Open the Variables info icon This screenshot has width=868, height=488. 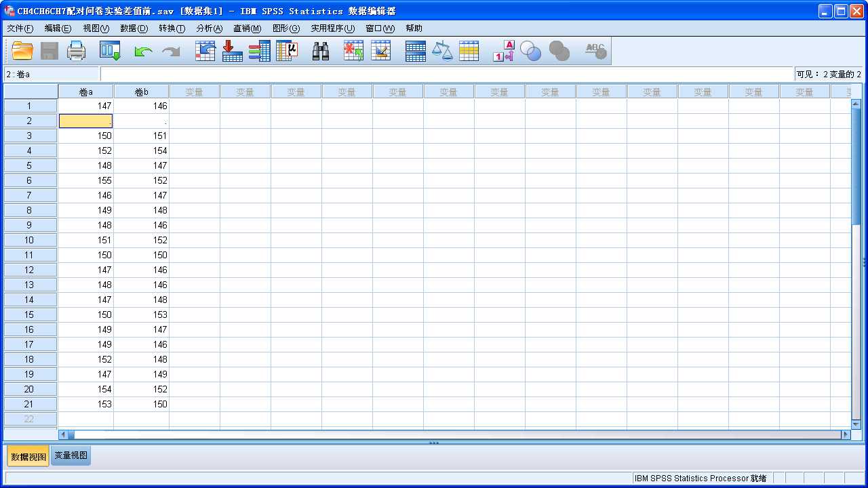point(260,51)
